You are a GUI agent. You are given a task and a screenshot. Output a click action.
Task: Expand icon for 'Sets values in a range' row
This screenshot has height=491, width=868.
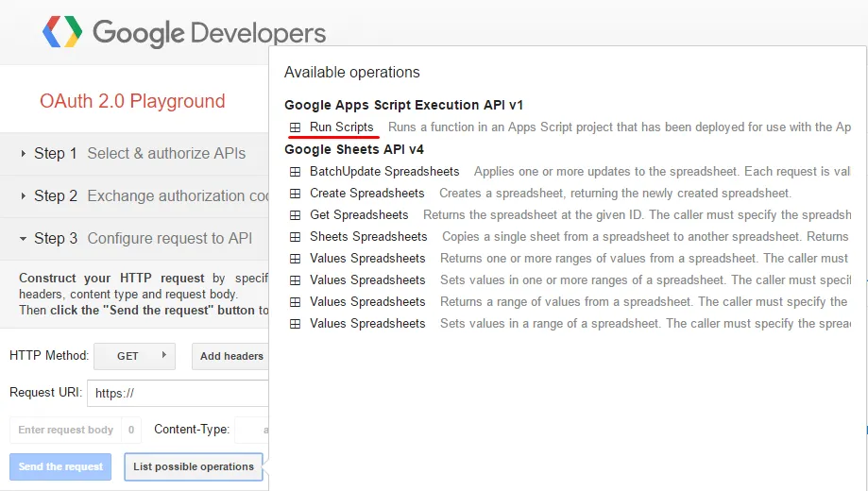[295, 324]
